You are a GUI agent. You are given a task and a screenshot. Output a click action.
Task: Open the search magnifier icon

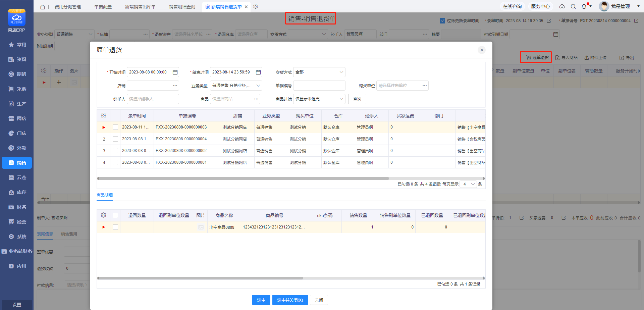click(573, 6)
